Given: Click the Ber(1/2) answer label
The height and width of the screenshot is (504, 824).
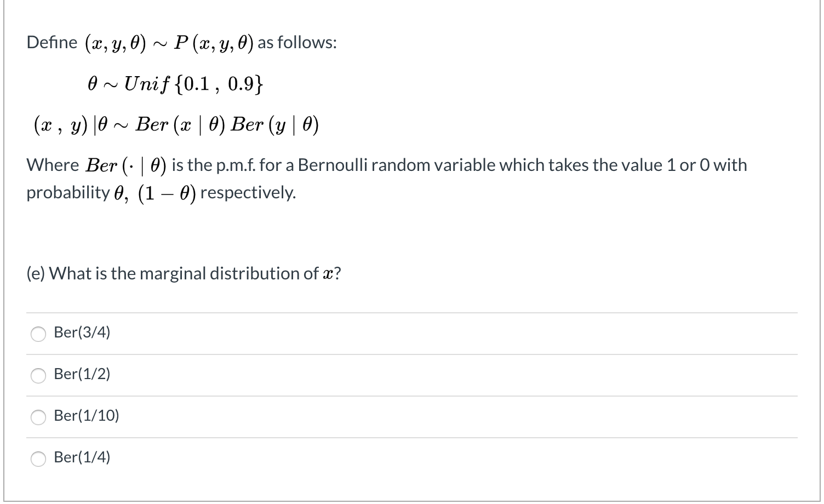Looking at the screenshot, I should coord(82,374).
